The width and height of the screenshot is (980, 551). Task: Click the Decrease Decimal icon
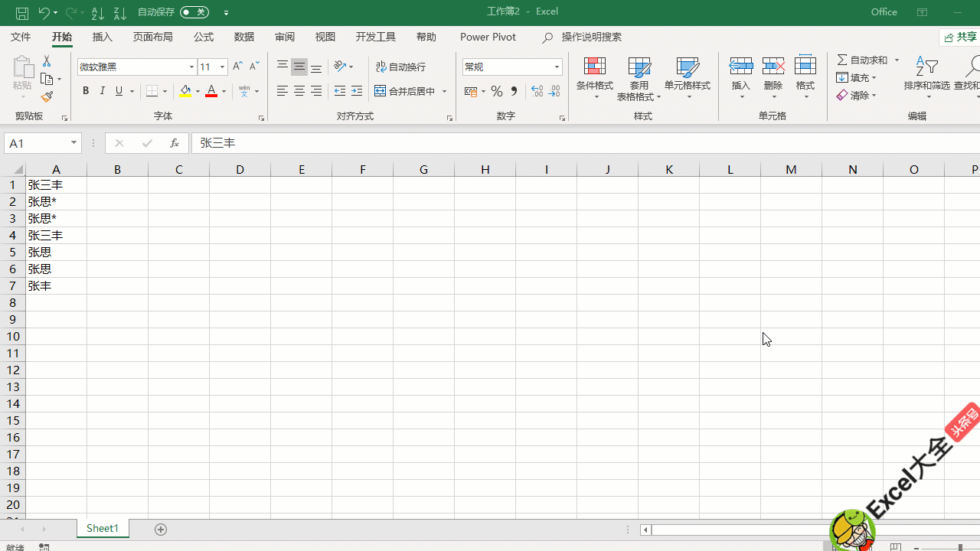(x=554, y=91)
